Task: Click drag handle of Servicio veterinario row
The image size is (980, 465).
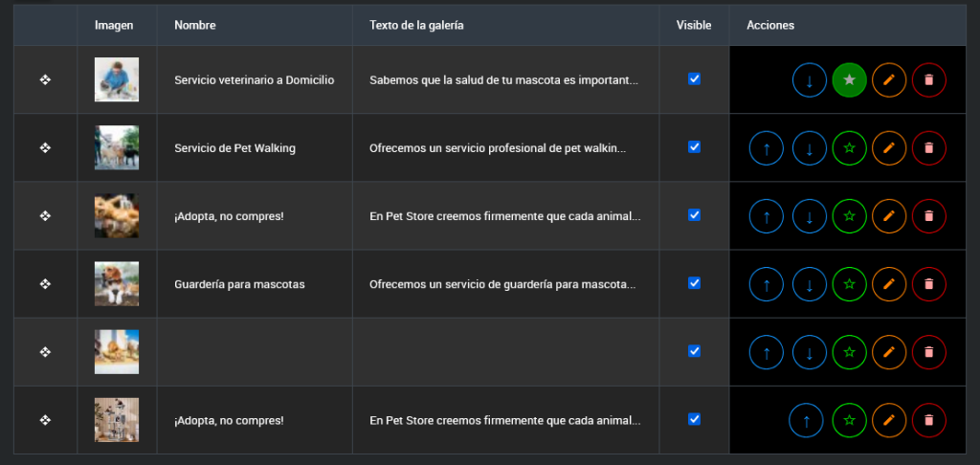Action: [45, 80]
